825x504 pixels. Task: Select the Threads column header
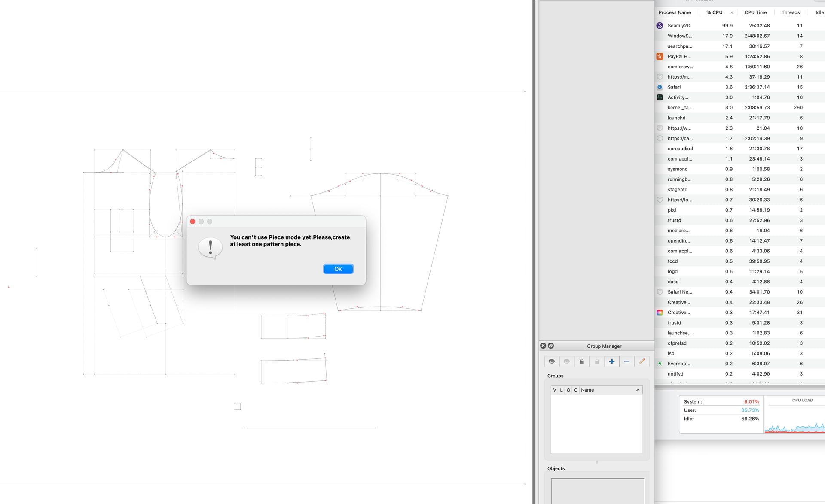click(x=791, y=12)
